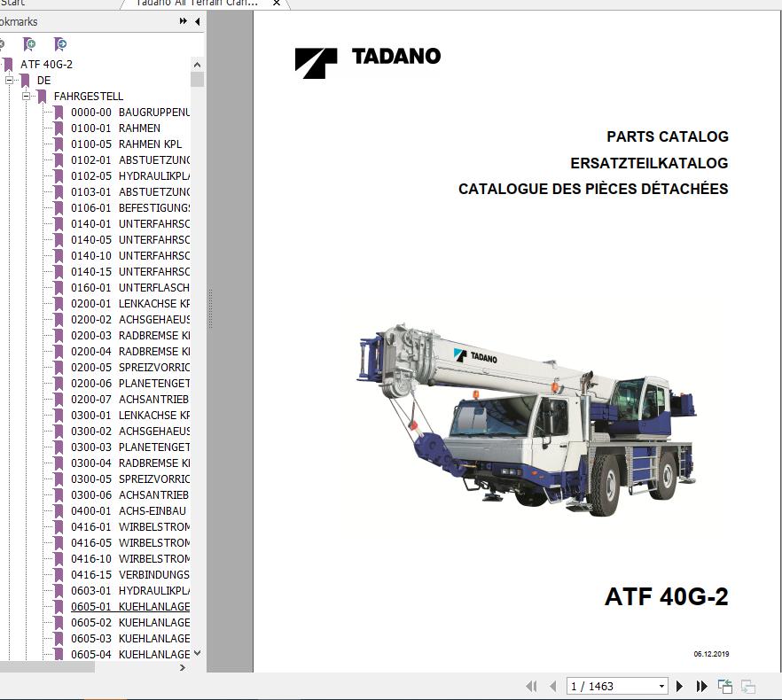The width and height of the screenshot is (782, 700).
Task: Open bookmark 0102-05 HYDRAULIKPLAN
Action: 129,176
